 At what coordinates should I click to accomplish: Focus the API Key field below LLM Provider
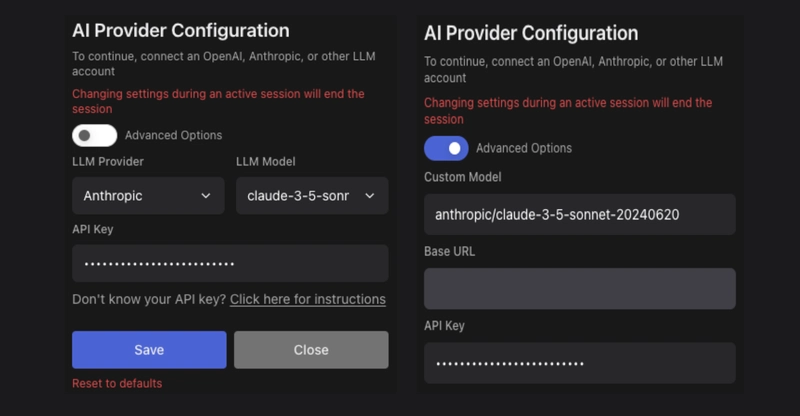pyautogui.click(x=230, y=264)
